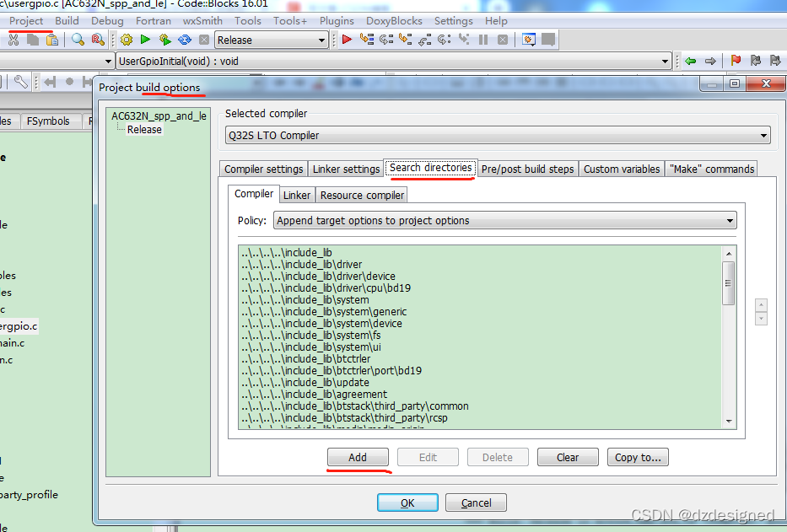Click the Next line debug icon
This screenshot has width=787, height=532.
point(386,40)
